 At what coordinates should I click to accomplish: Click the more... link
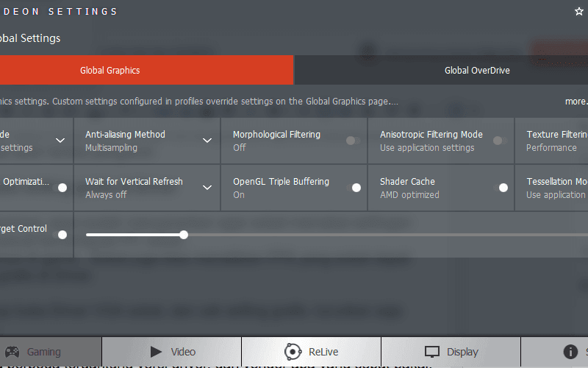(x=576, y=102)
